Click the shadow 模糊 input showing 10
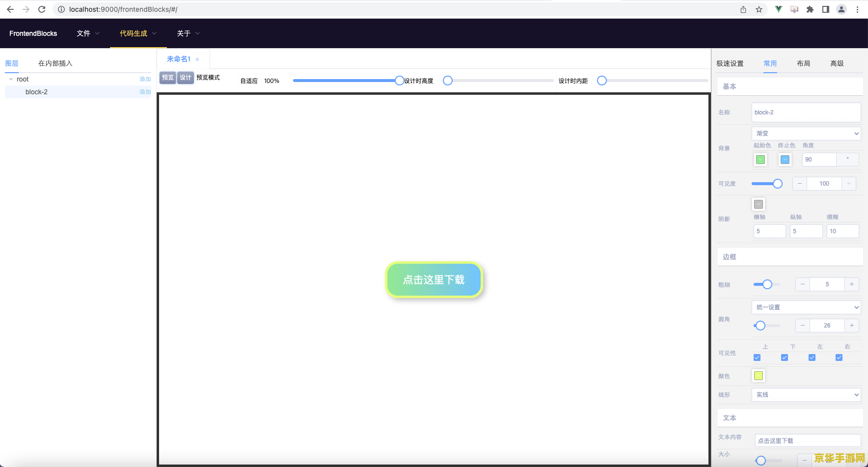The image size is (868, 467). click(x=843, y=231)
